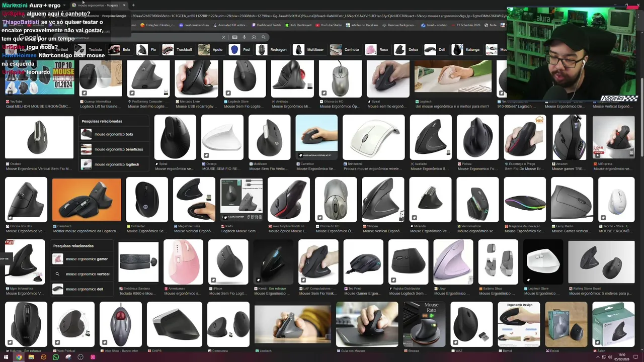Filter results by Teclado chip
Screen dimensions: 644x362
pos(89,49)
